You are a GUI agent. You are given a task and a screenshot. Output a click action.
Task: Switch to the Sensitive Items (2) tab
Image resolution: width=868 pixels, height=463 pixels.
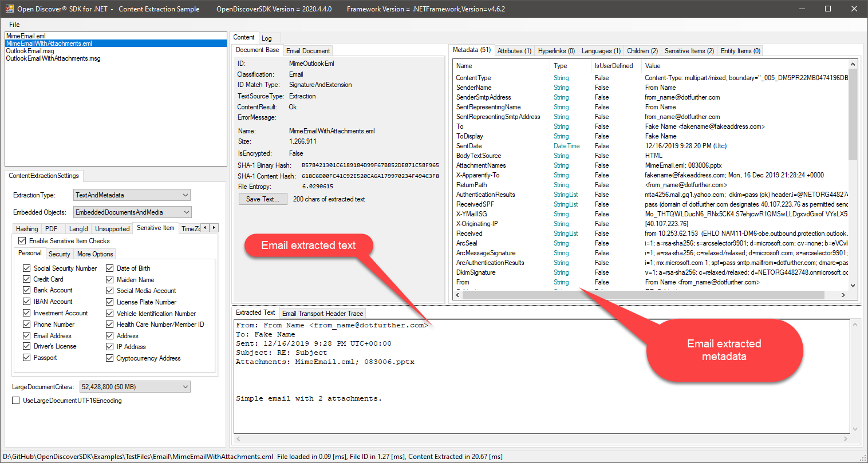click(x=689, y=51)
